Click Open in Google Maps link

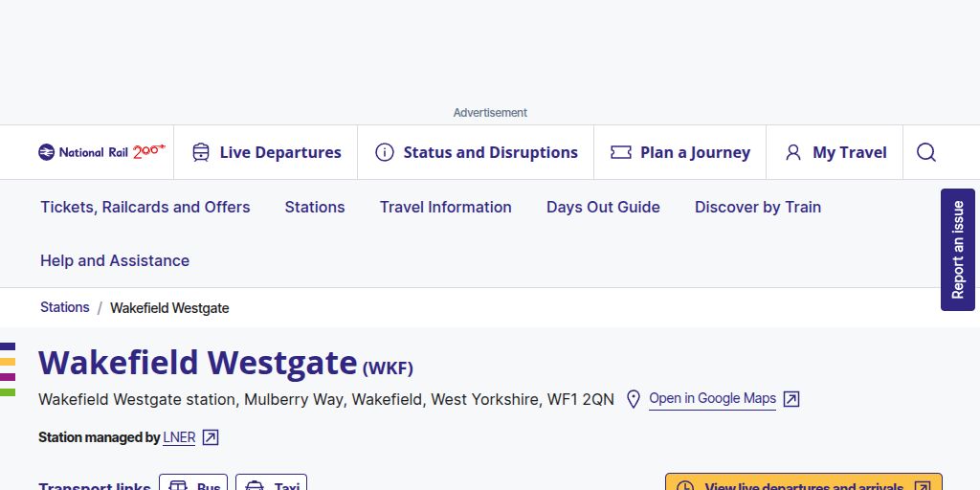pyautogui.click(x=712, y=398)
